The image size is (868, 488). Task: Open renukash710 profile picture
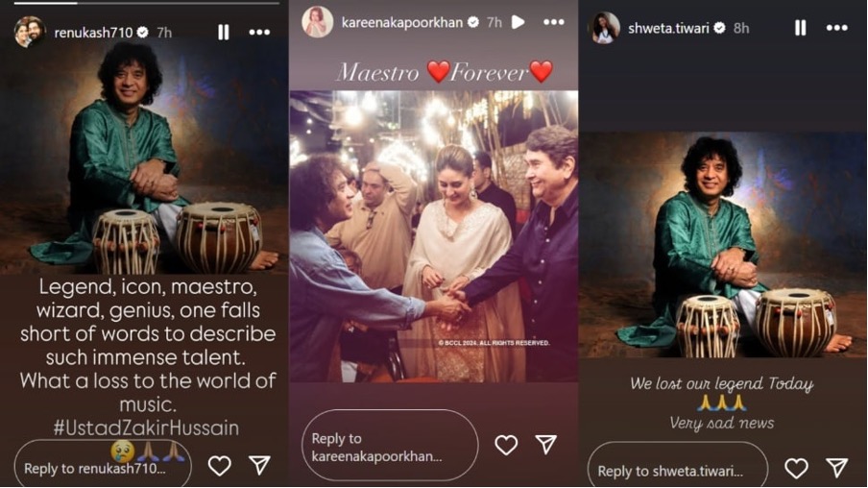click(x=29, y=32)
